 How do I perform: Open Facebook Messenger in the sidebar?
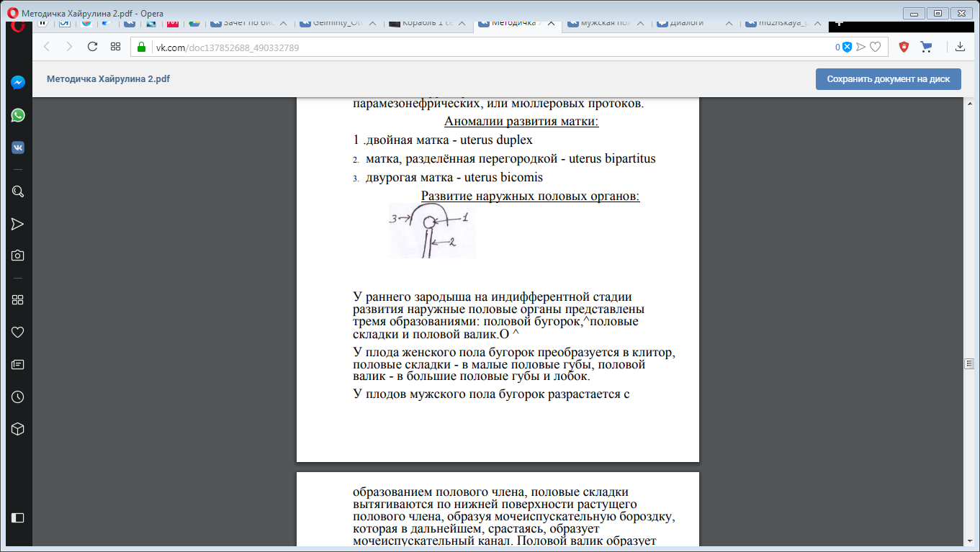click(x=18, y=83)
